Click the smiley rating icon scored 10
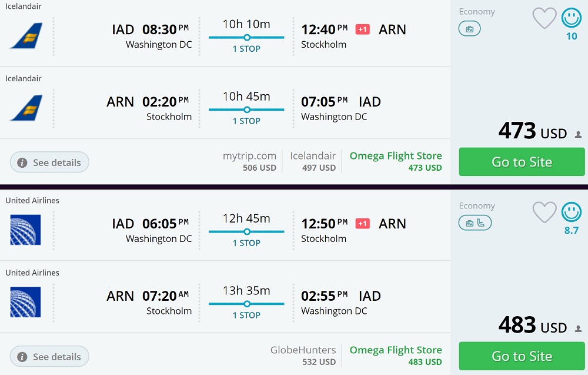The height and width of the screenshot is (375, 588). tap(571, 18)
